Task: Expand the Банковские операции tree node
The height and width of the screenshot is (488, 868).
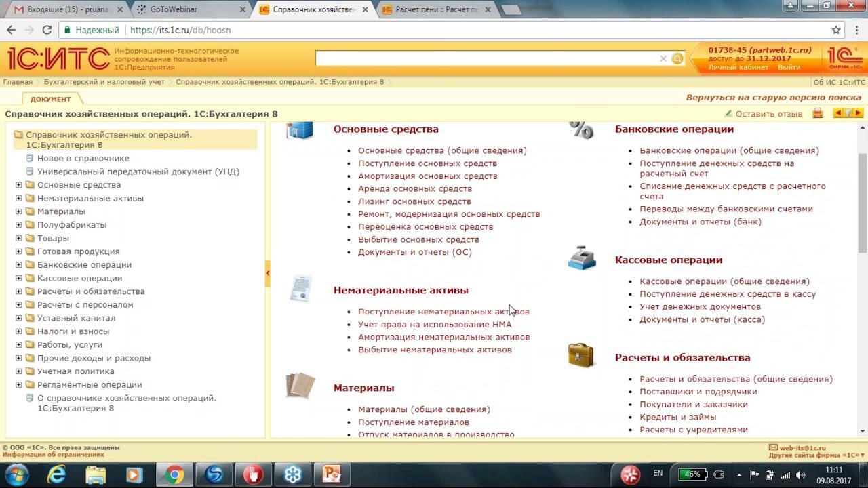Action: point(19,265)
